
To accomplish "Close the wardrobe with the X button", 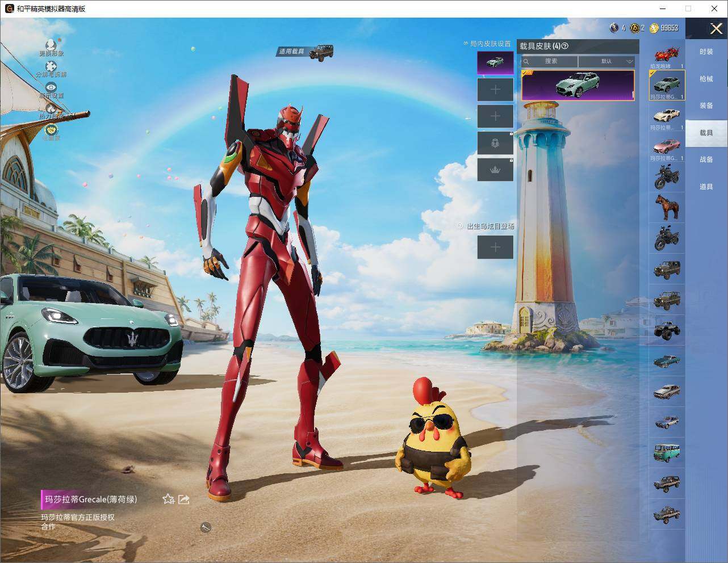I will point(716,28).
